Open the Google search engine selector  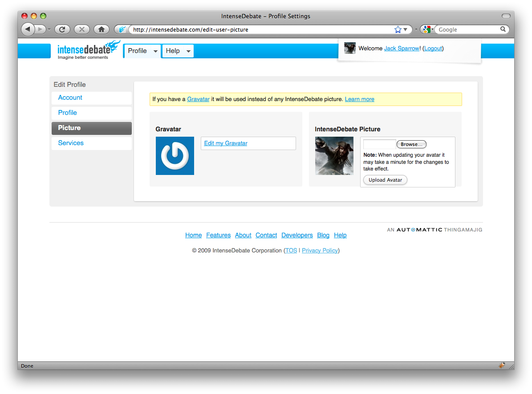coord(427,29)
